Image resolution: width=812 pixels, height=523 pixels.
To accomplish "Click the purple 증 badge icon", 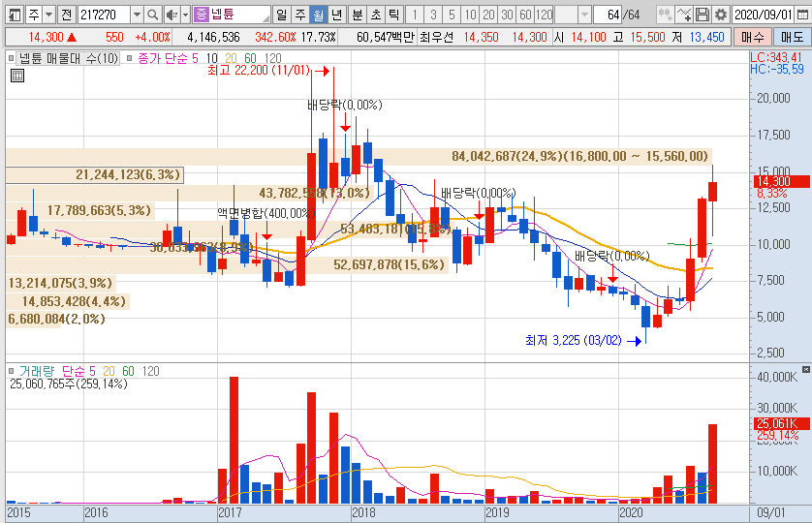I will (x=201, y=15).
